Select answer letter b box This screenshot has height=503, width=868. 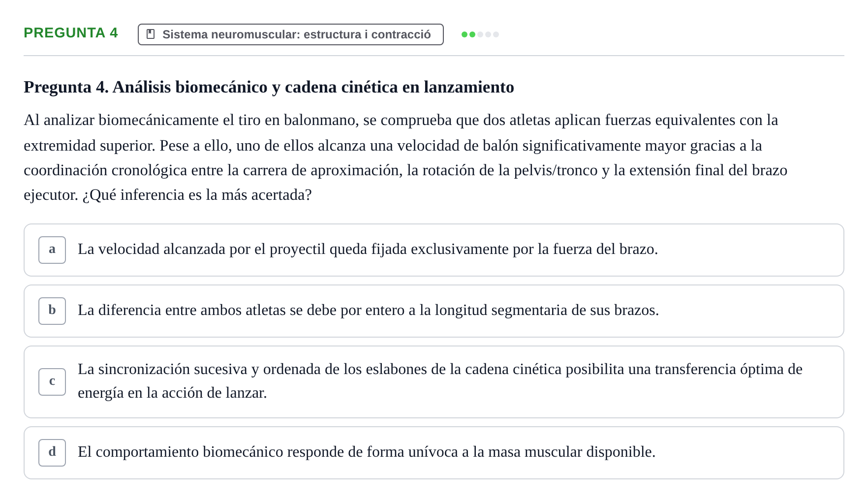(x=52, y=311)
